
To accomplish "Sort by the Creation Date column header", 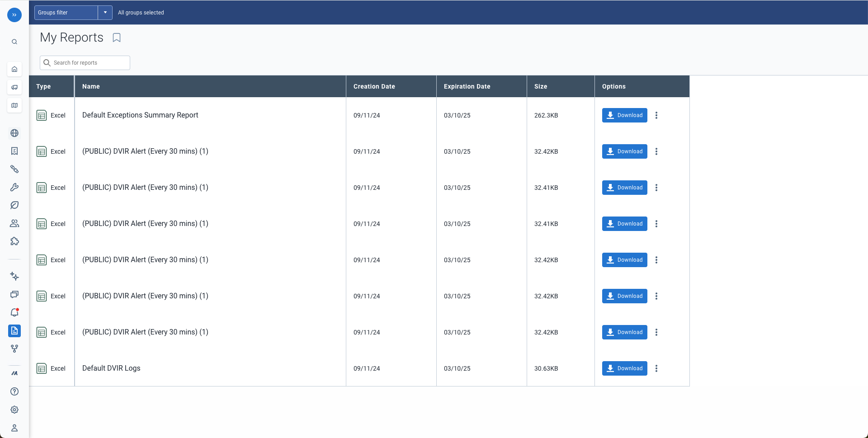I will point(374,86).
